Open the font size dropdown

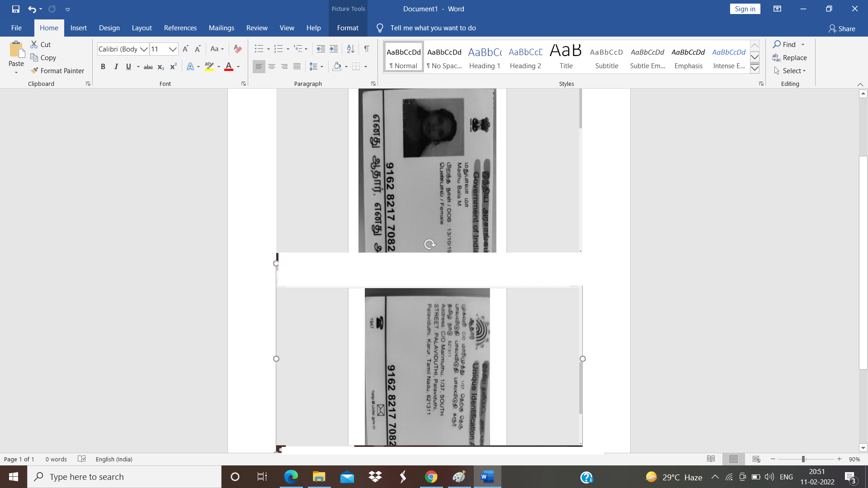(172, 49)
